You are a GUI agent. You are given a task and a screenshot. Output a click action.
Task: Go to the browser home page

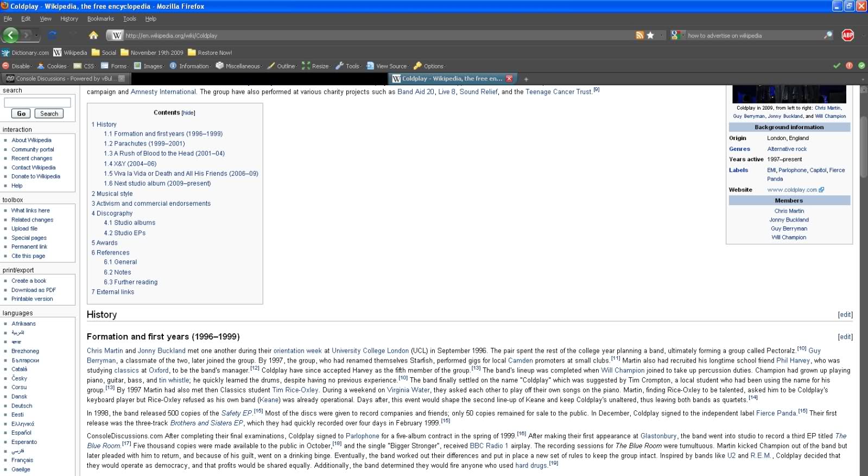click(x=93, y=35)
